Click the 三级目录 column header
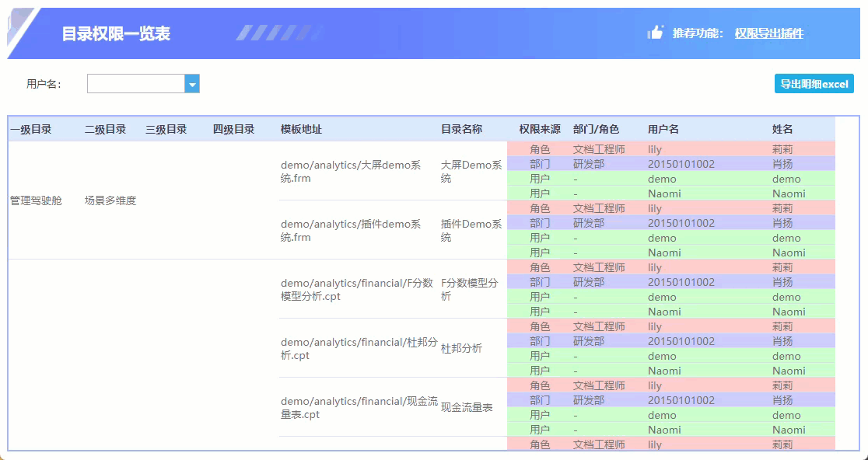The image size is (868, 460). [166, 129]
